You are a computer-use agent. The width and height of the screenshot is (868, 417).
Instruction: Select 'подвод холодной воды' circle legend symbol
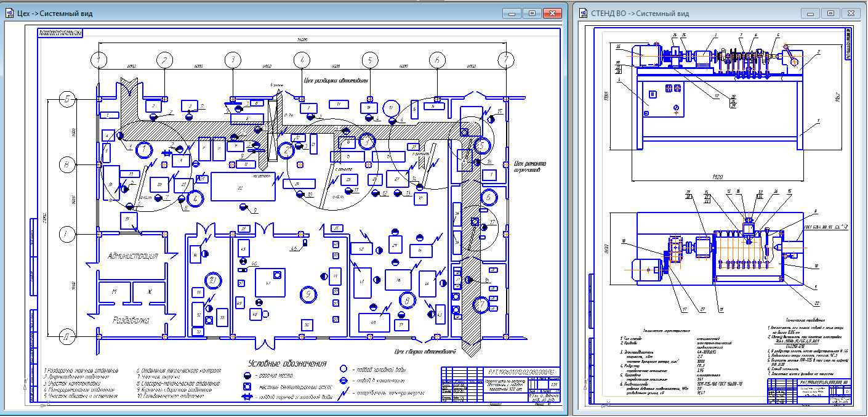[x=344, y=368]
